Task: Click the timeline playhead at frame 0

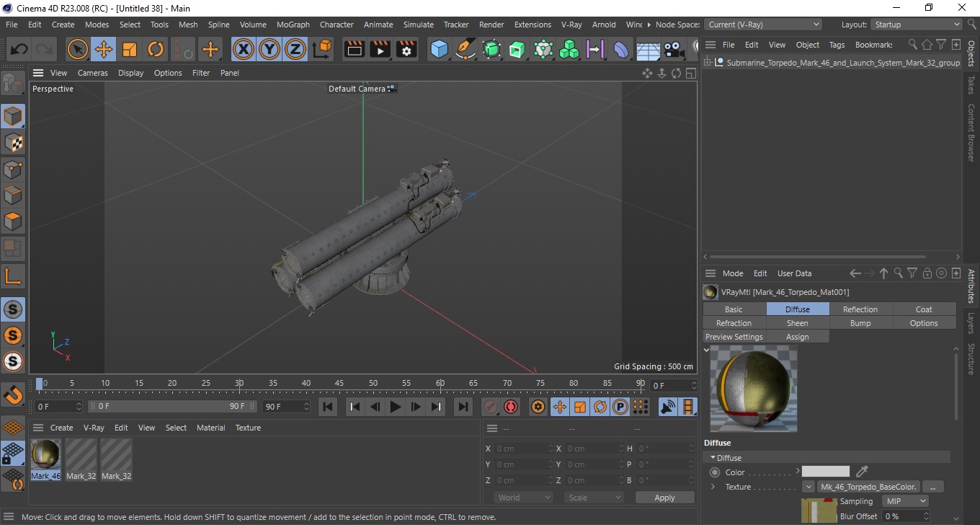Action: [40, 384]
